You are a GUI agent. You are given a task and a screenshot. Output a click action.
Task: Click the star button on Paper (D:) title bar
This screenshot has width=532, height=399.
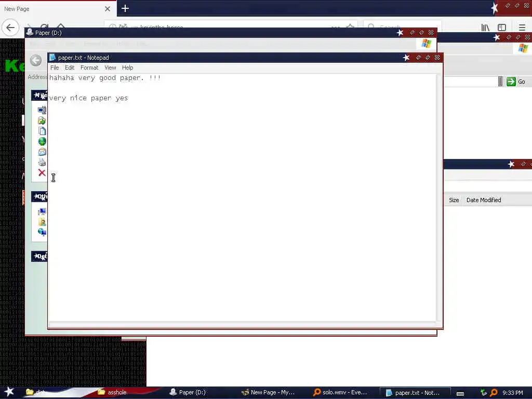click(x=400, y=33)
